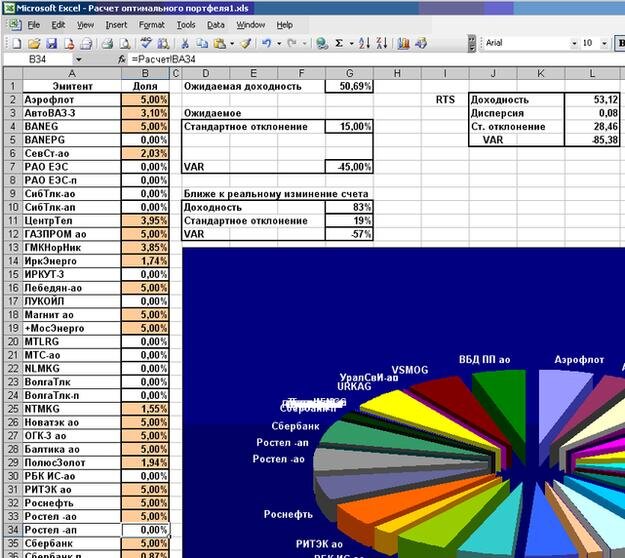Select column L header
The height and width of the screenshot is (558, 625).
click(592, 73)
